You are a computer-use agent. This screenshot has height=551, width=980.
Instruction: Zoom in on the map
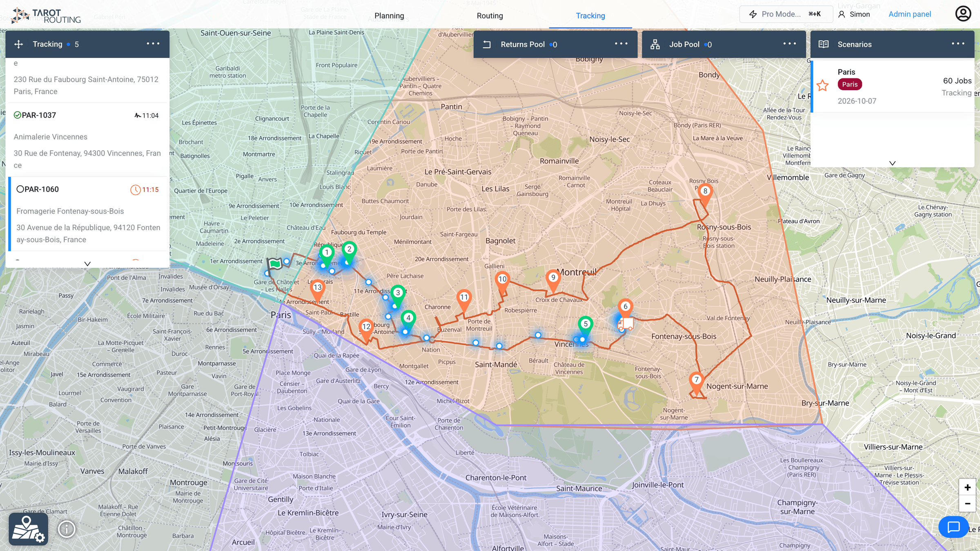967,487
